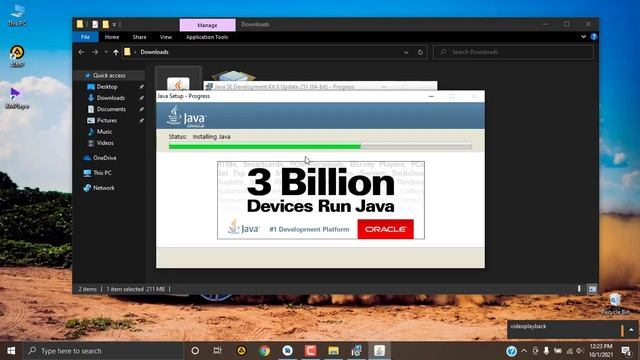Open the red Camtasia taskbar icon
This screenshot has height=360, width=640.
coord(311,351)
